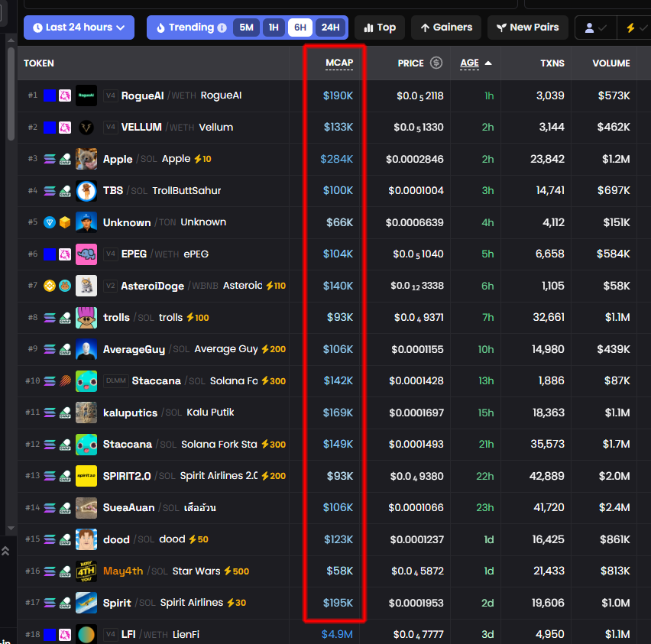Viewport: 651px width, 644px height.
Task: Click the $4.9M market cap for LFI
Action: click(337, 634)
